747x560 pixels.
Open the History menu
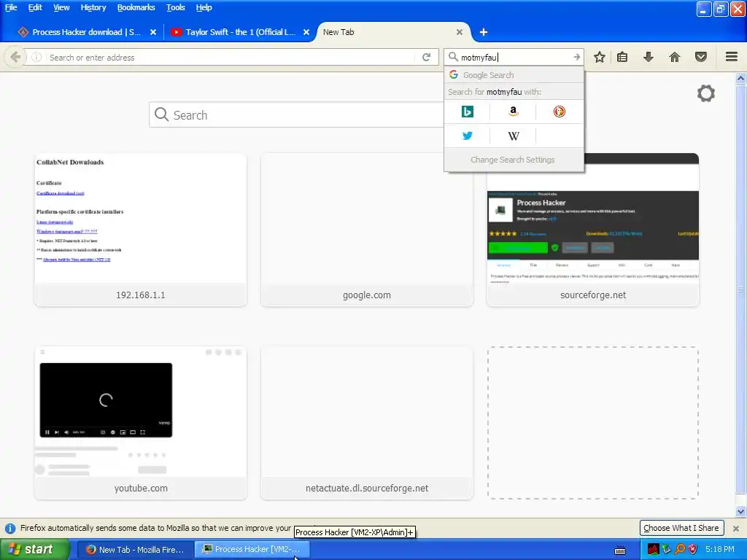click(93, 7)
